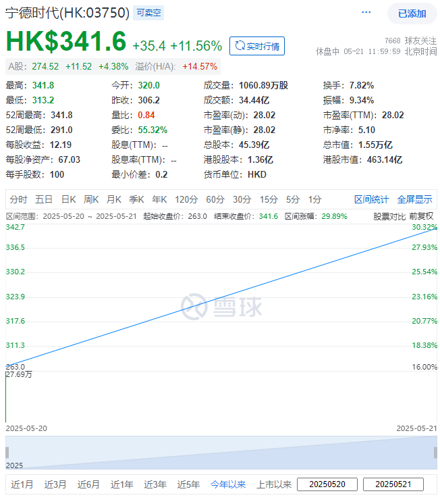
Task: Click the 港股市值 value 463.14亿
Action: [x=385, y=159]
